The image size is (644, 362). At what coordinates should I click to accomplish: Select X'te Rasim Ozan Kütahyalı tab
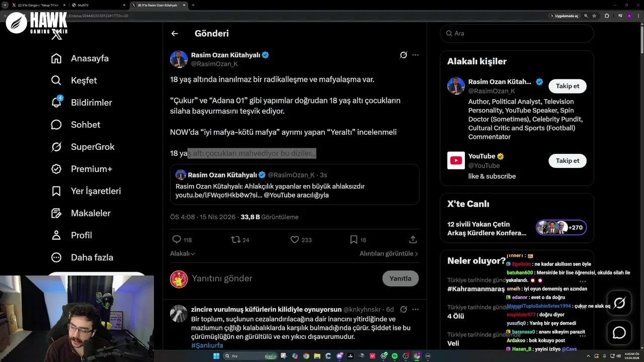158,5
